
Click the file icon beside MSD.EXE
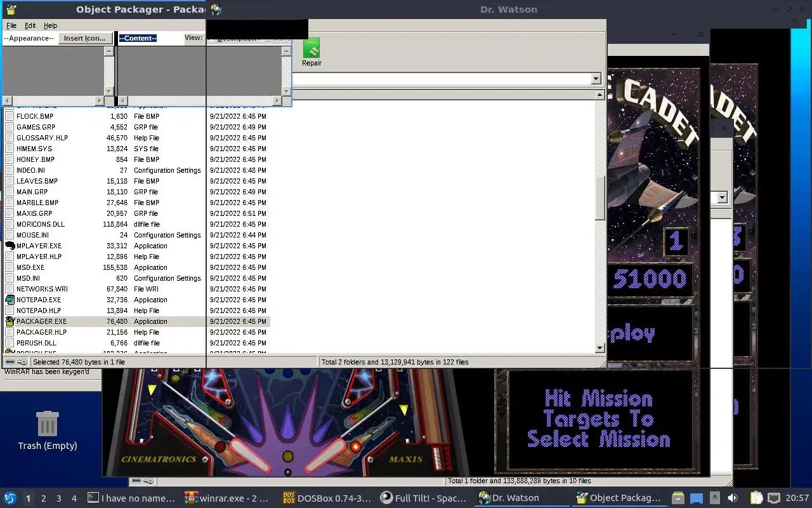(10, 267)
